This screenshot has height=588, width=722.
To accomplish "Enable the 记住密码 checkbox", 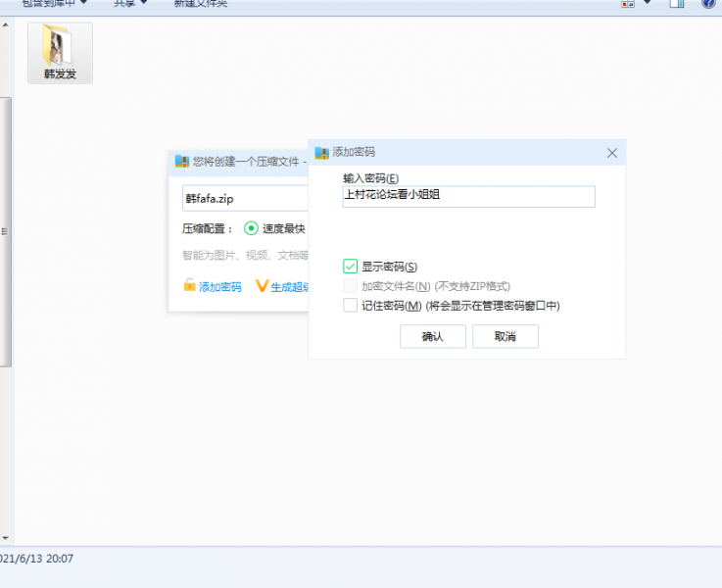I will coord(351,306).
